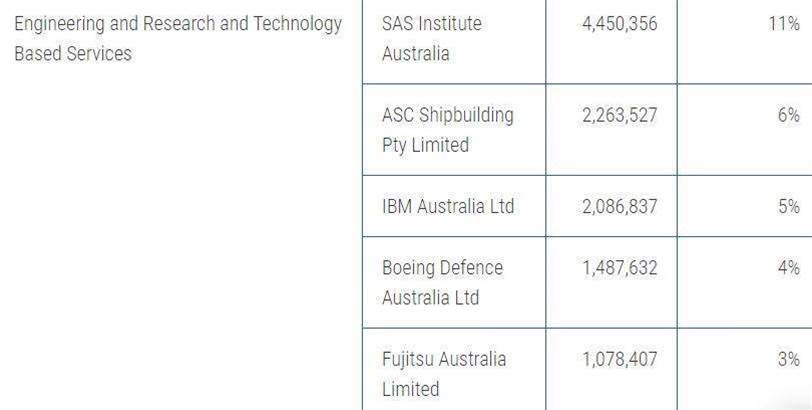Select the SAS Institute Australia cell
The image size is (812, 410).
[x=432, y=38]
